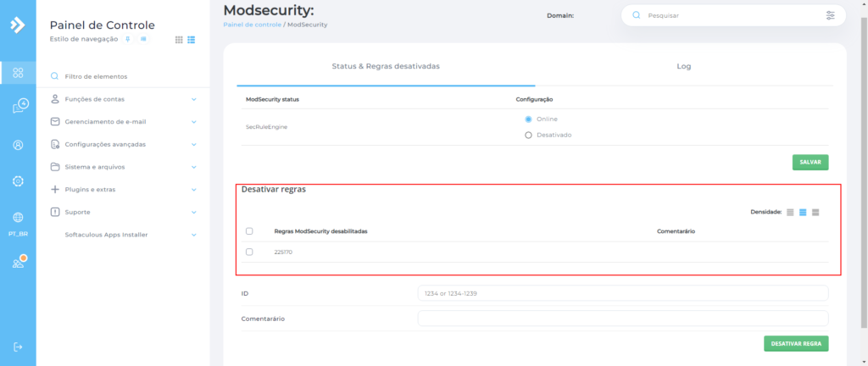
Task: Click the green SALVAR button
Action: 810,162
